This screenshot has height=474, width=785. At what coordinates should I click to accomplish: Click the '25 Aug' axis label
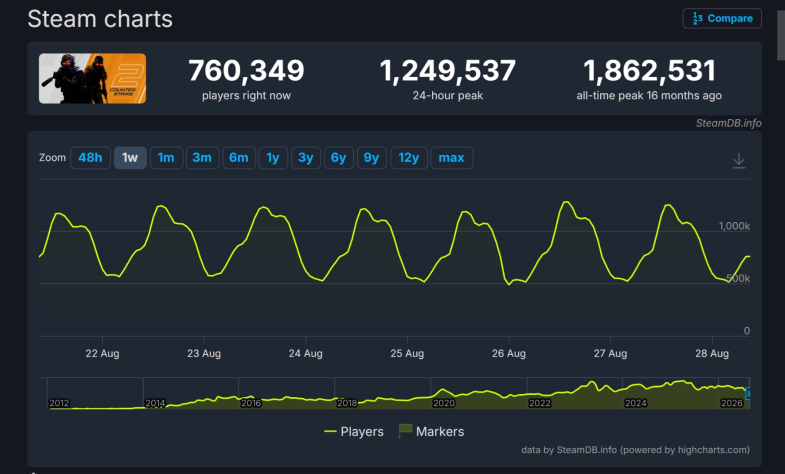[407, 353]
